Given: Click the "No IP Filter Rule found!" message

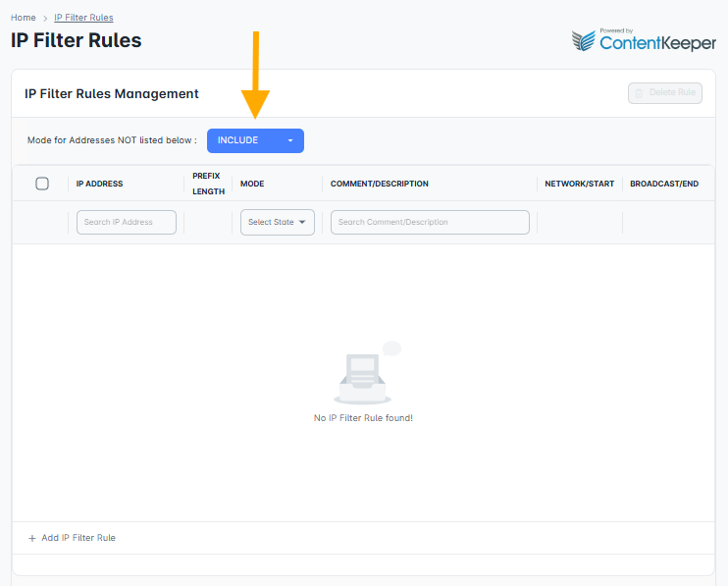Looking at the screenshot, I should pos(363,418).
